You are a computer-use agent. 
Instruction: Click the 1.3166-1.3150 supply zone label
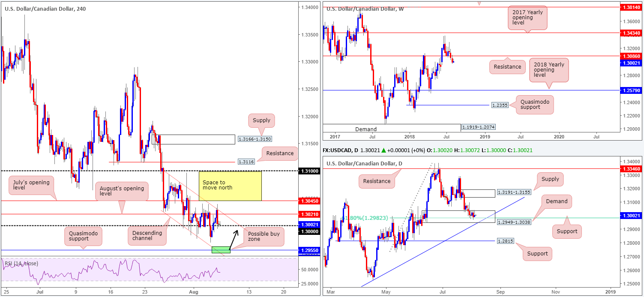[254, 139]
